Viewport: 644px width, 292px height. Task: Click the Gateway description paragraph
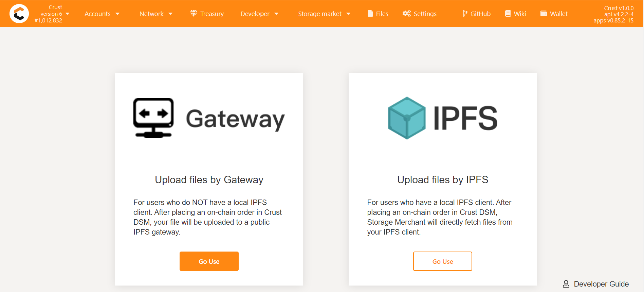(208, 217)
